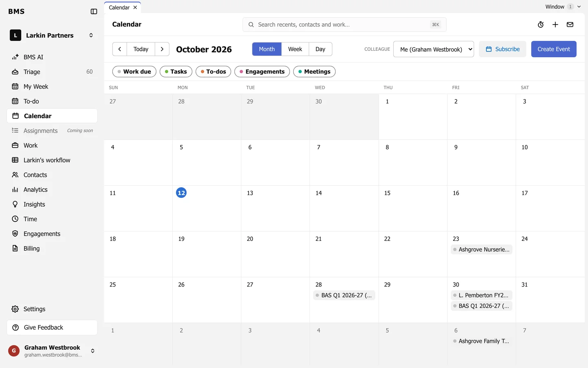Open Insights lightbulb item

click(52, 204)
